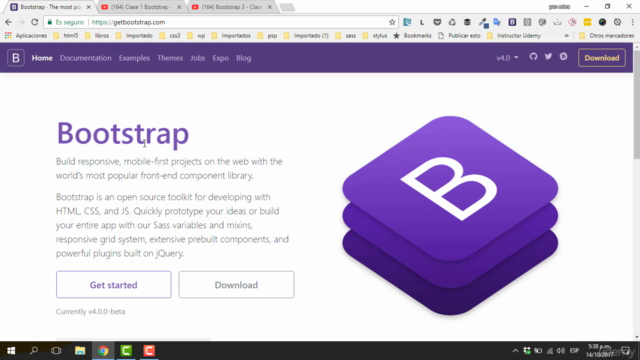The image size is (640, 360).
Task: Open the Examples nav item
Action: click(134, 58)
